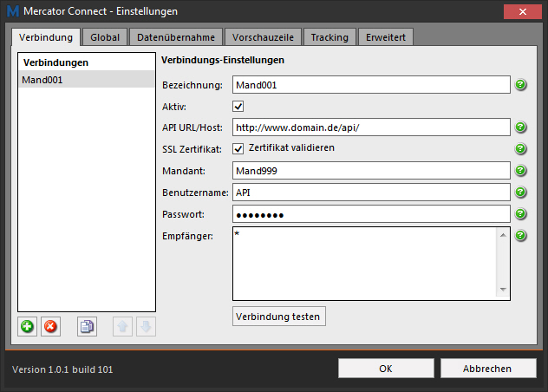Click the Version 1.0.1 build 101 text
The image size is (548, 392).
pyautogui.click(x=62, y=369)
